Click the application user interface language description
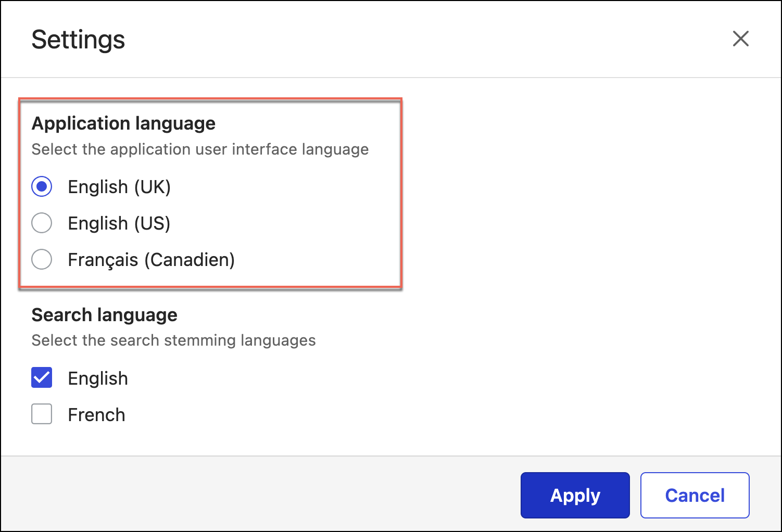This screenshot has width=782, height=532. pos(200,149)
